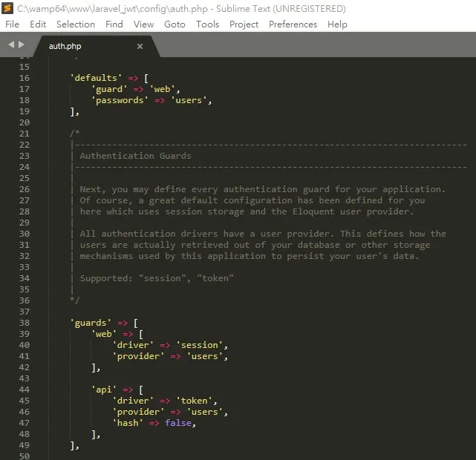Click the comment line starting 'users are actually retrieved'
Screen dimensions: 476x460
pyautogui.click(x=255, y=245)
